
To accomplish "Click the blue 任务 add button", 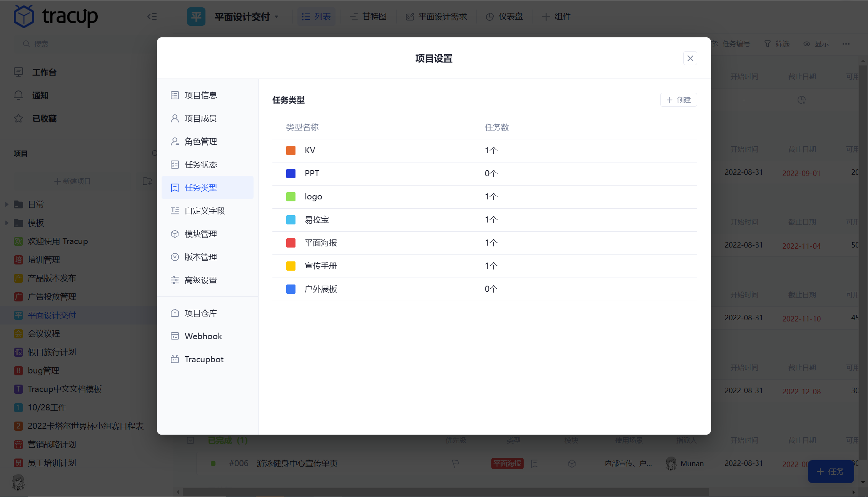I will [831, 471].
